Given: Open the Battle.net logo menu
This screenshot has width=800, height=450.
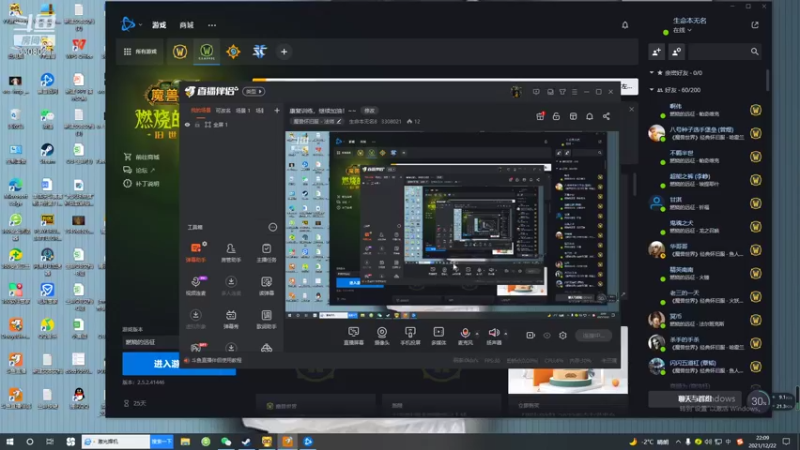Looking at the screenshot, I should 128,24.
